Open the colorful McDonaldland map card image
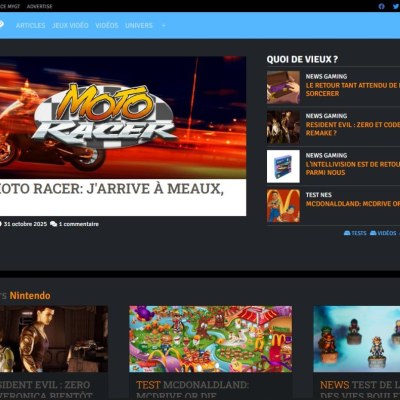The image size is (400, 400). (x=211, y=339)
